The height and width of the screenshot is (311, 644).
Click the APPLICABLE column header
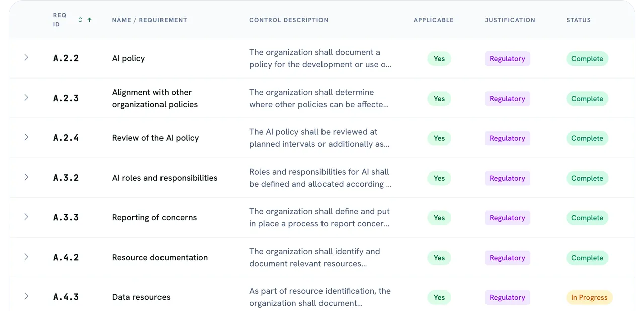tap(434, 20)
